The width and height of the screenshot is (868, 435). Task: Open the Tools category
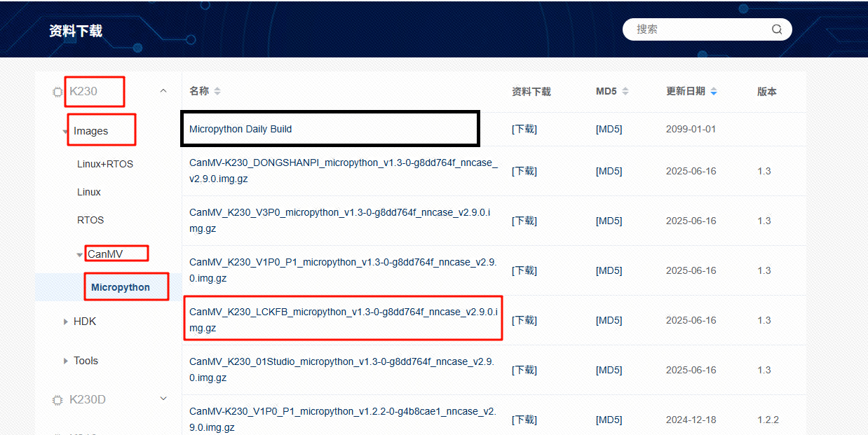(x=86, y=361)
